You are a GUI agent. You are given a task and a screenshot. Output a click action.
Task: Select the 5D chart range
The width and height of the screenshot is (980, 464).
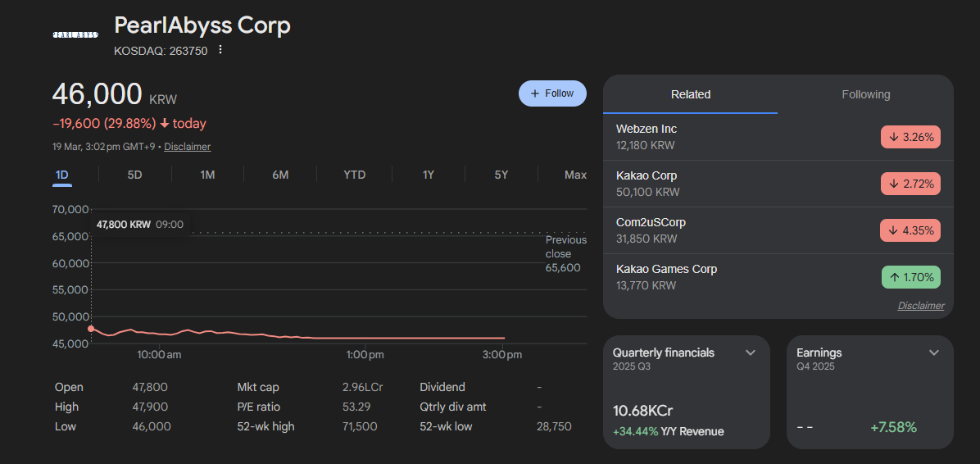click(x=134, y=175)
